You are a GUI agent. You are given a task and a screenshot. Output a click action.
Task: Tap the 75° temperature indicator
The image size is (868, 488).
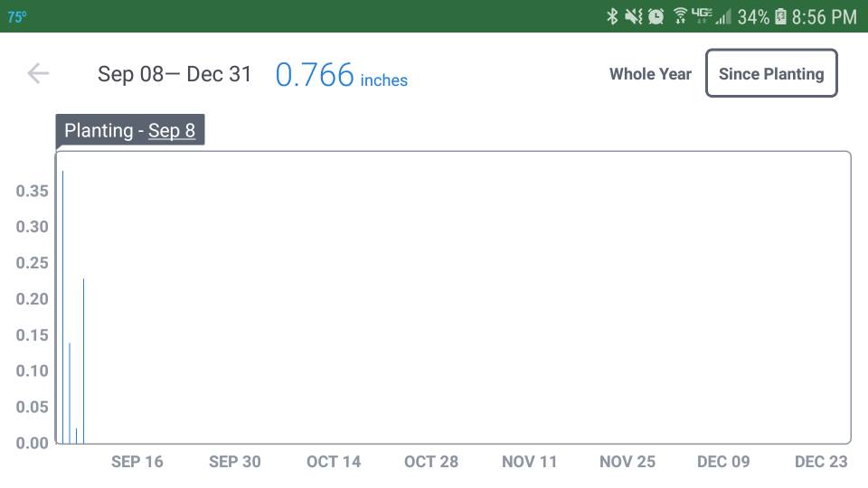(16, 16)
